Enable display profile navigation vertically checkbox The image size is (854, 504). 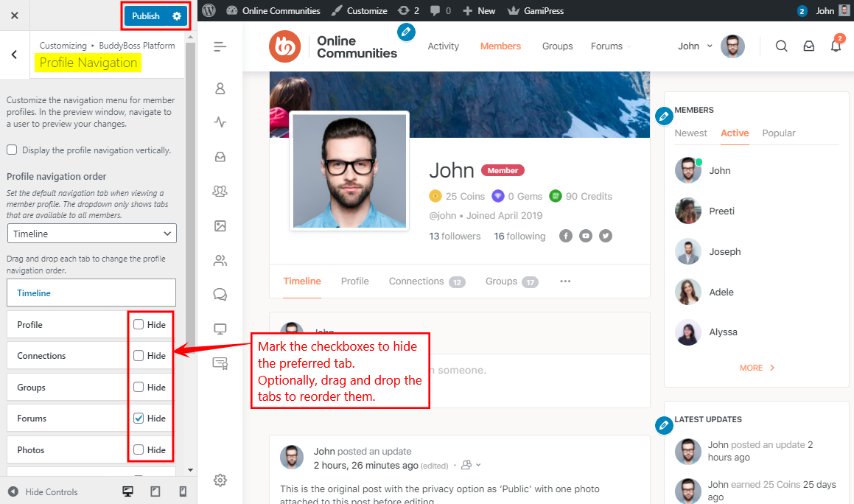13,150
